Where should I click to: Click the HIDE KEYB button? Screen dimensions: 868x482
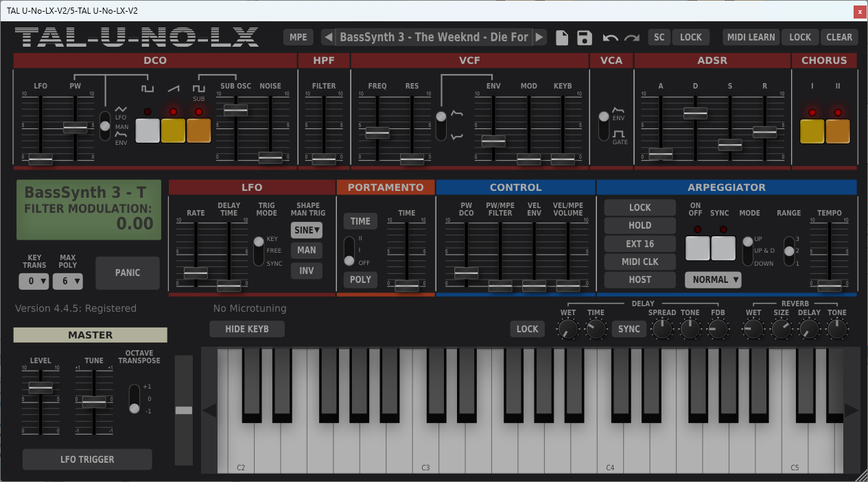[x=247, y=329]
